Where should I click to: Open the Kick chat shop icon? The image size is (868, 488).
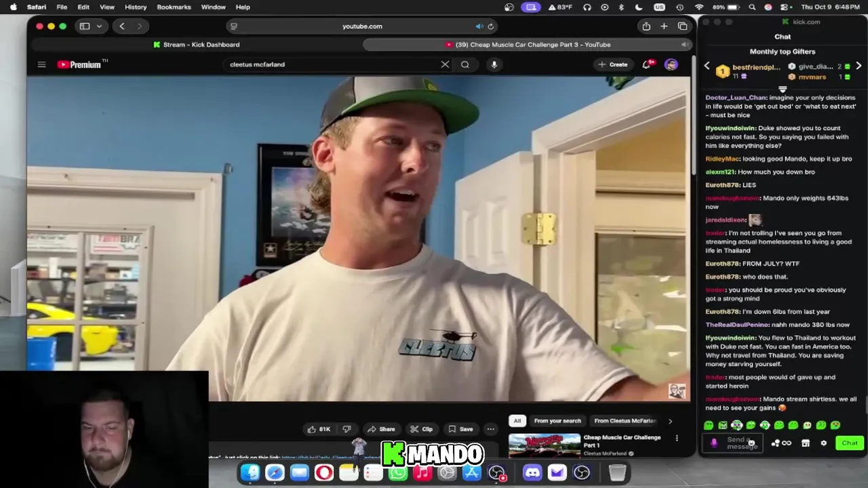coord(806,443)
